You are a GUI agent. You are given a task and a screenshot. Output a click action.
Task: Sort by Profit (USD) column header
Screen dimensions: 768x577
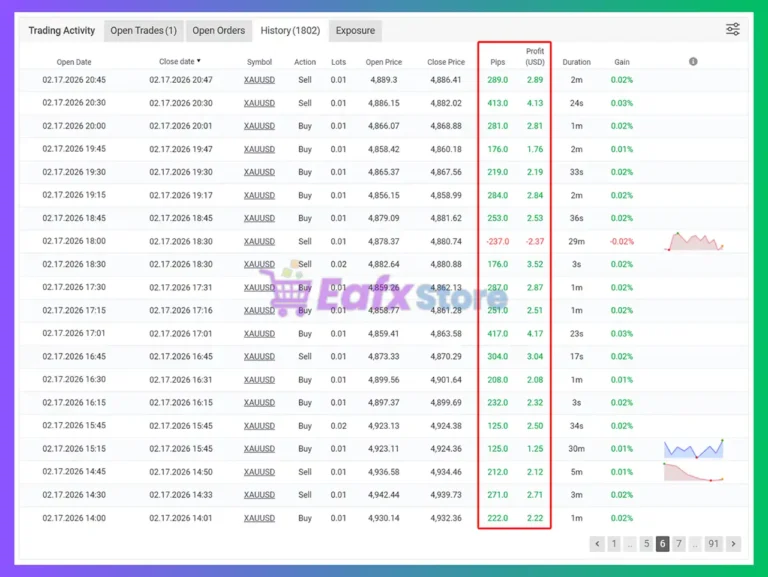coord(535,56)
